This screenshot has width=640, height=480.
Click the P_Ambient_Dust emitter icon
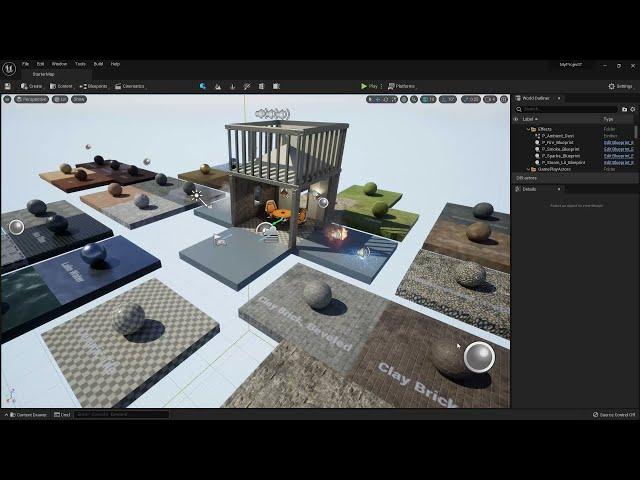[538, 136]
